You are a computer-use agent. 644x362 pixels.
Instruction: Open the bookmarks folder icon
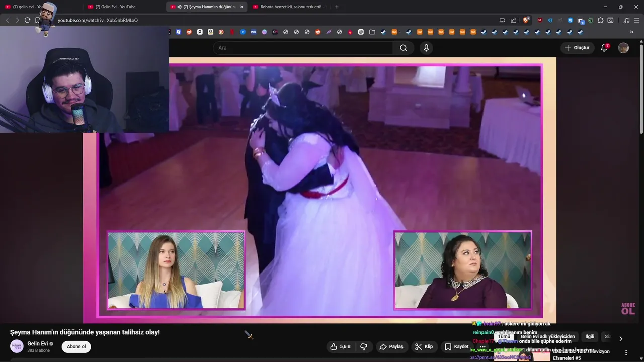tap(372, 32)
